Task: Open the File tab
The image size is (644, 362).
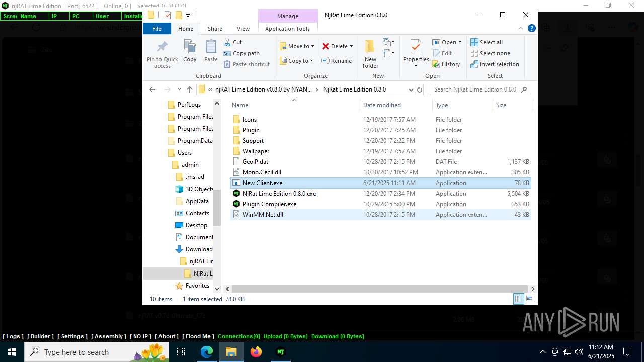Action: pos(157,29)
